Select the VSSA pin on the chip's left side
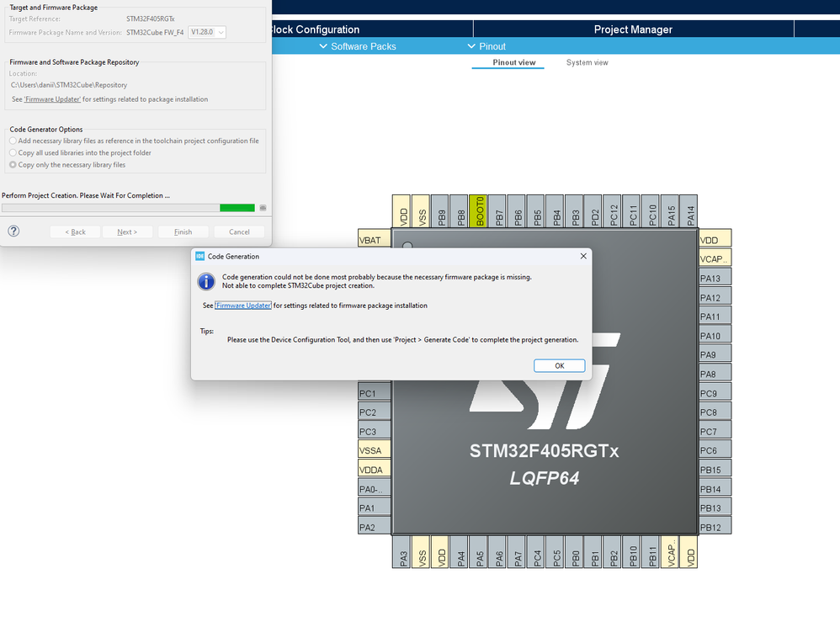 tap(375, 450)
